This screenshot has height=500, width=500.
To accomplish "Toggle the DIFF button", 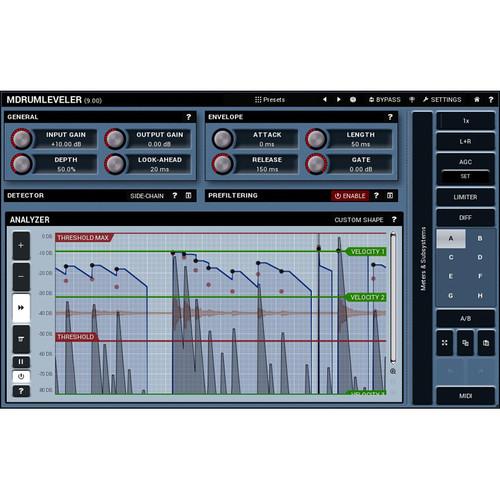I will [465, 218].
